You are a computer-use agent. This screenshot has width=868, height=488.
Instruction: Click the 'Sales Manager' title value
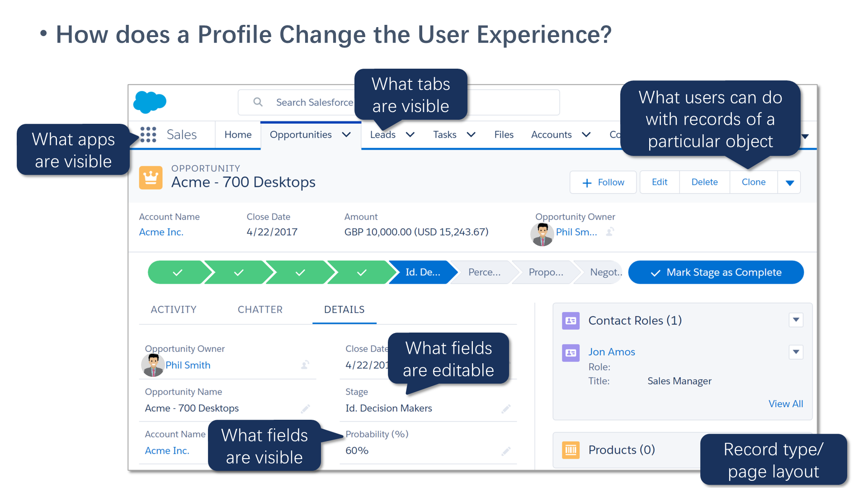coord(679,381)
